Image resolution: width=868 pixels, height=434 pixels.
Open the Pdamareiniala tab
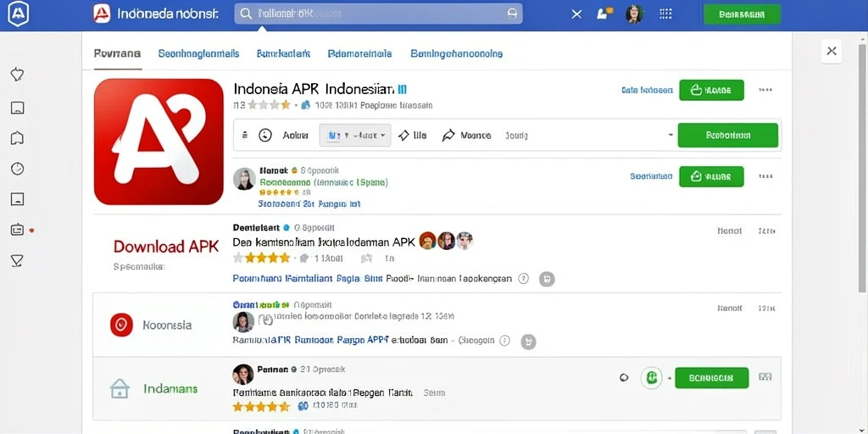coord(359,53)
